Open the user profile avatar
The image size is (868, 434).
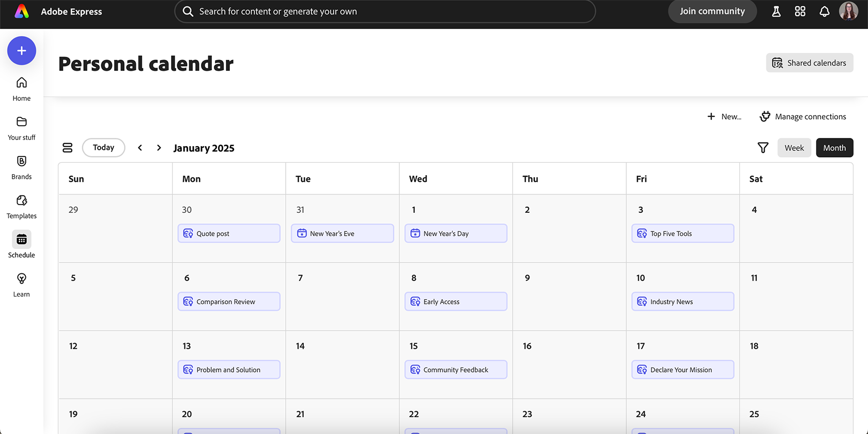coord(848,11)
